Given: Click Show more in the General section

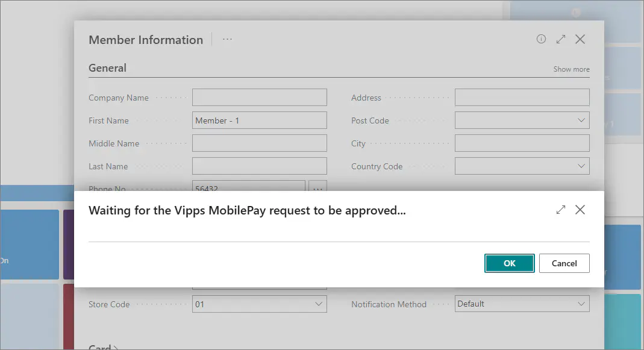Looking at the screenshot, I should 571,69.
